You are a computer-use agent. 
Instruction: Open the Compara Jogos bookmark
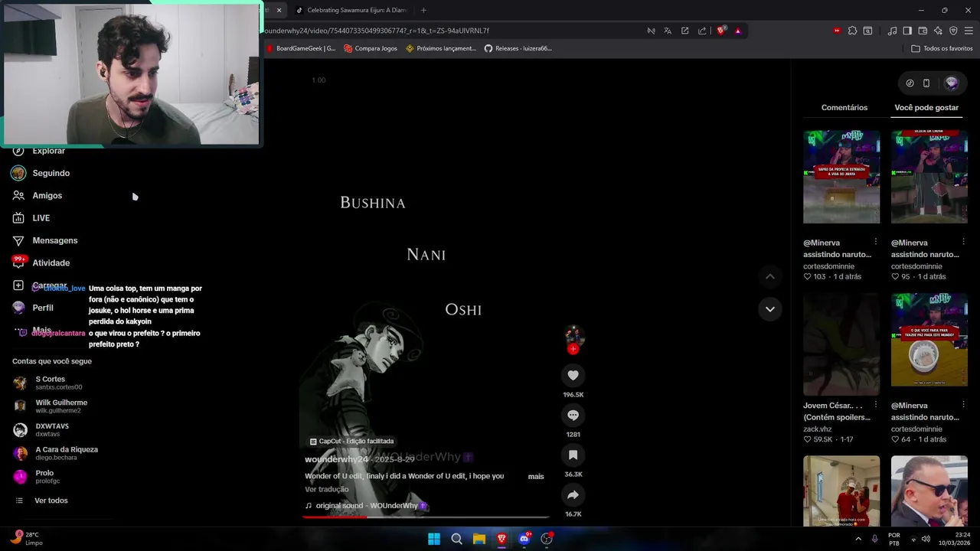coord(371,48)
